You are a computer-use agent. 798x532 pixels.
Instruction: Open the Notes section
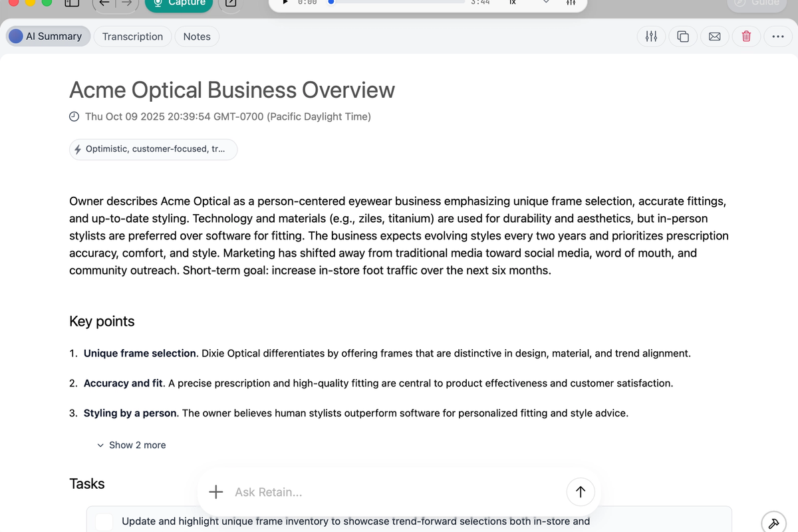tap(197, 36)
